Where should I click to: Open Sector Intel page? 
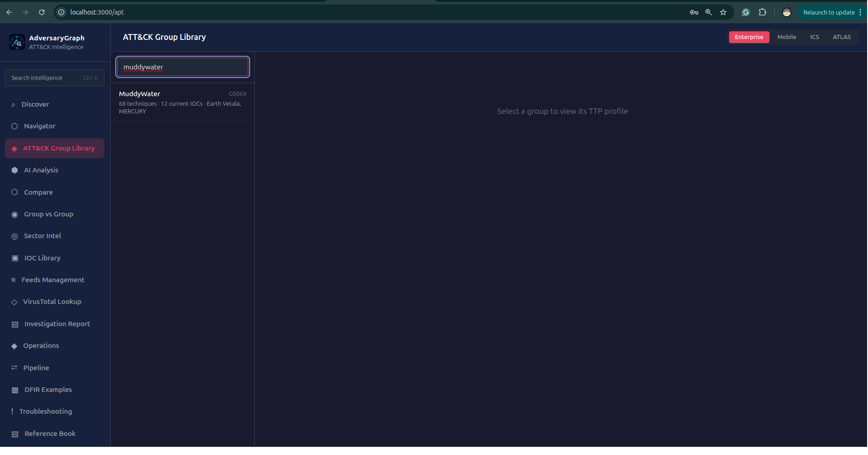54,236
